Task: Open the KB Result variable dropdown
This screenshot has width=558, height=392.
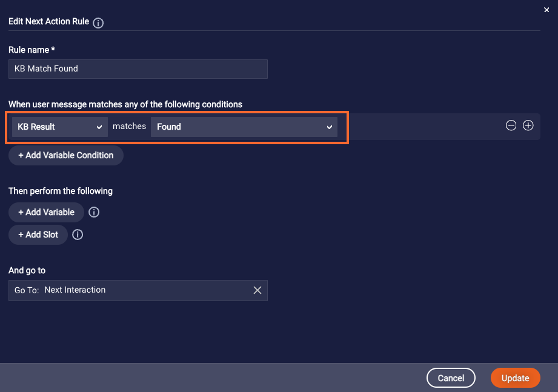Action: coord(60,127)
